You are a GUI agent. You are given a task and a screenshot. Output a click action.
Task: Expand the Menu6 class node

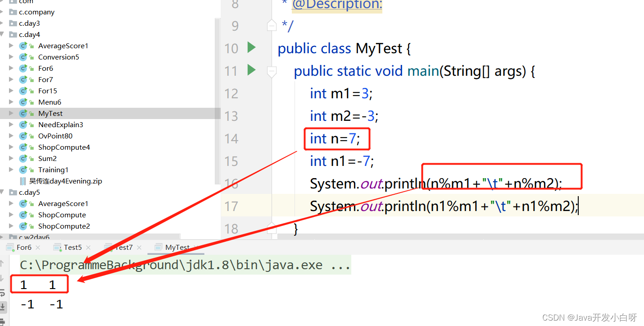point(11,102)
